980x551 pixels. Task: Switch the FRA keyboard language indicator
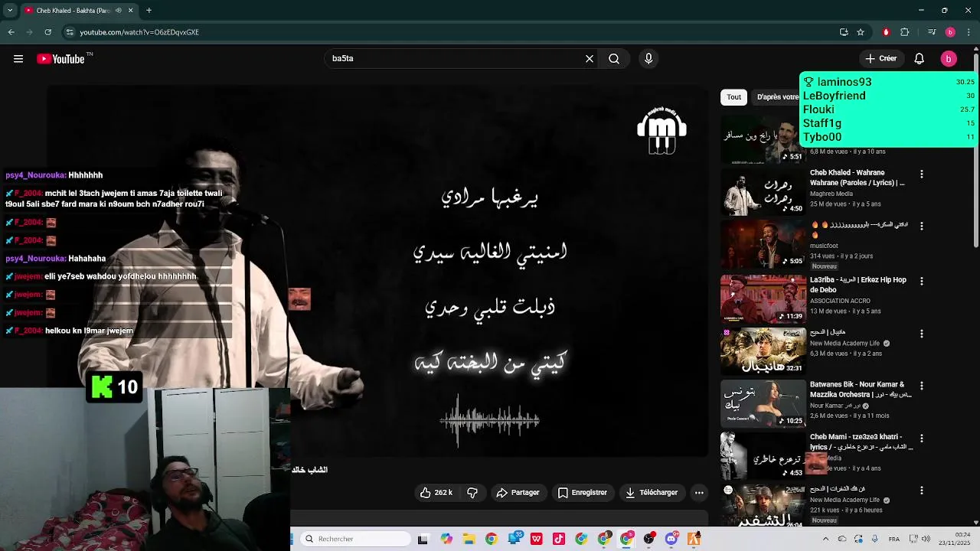(x=894, y=539)
